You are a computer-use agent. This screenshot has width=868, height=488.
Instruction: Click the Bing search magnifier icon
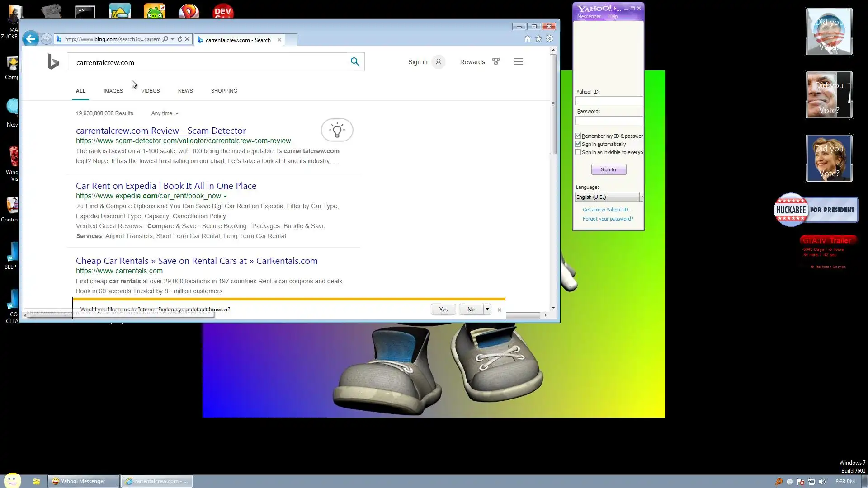click(x=355, y=62)
